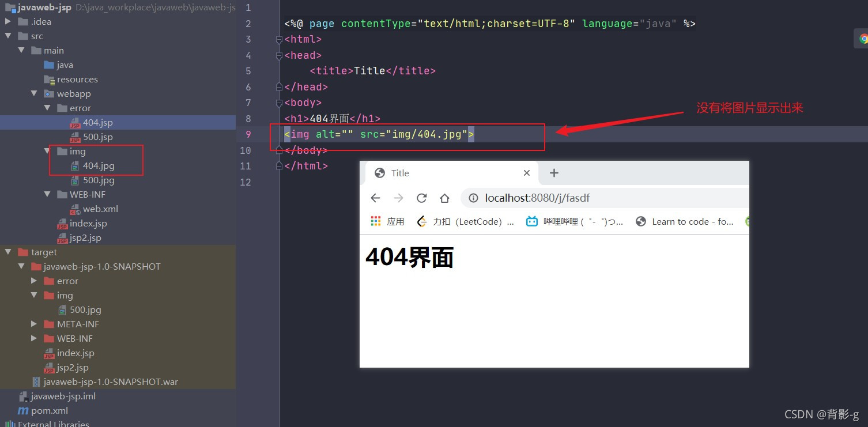This screenshot has width=868, height=427.
Task: Select jsp2.jsp in the target folder
Action: [73, 368]
